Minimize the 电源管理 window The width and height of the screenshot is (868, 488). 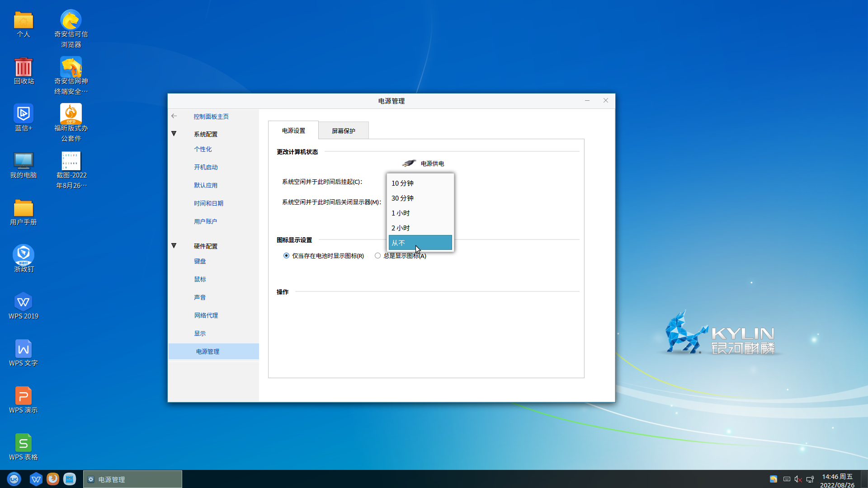pos(587,101)
